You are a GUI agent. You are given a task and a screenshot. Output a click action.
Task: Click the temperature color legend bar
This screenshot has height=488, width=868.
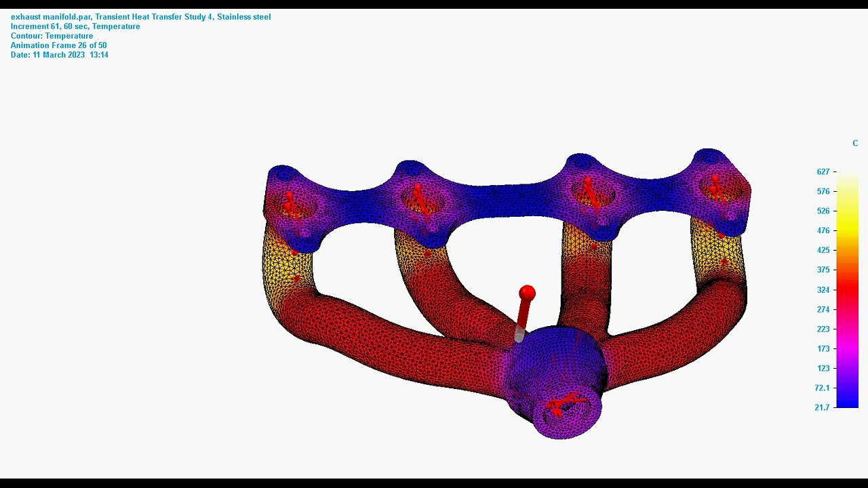pyautogui.click(x=847, y=289)
